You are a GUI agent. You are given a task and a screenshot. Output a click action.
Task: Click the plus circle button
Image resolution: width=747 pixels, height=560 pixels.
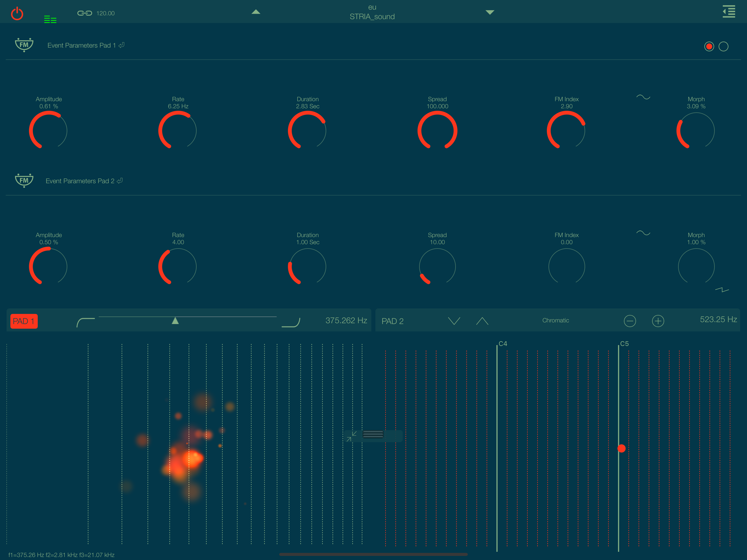click(658, 321)
